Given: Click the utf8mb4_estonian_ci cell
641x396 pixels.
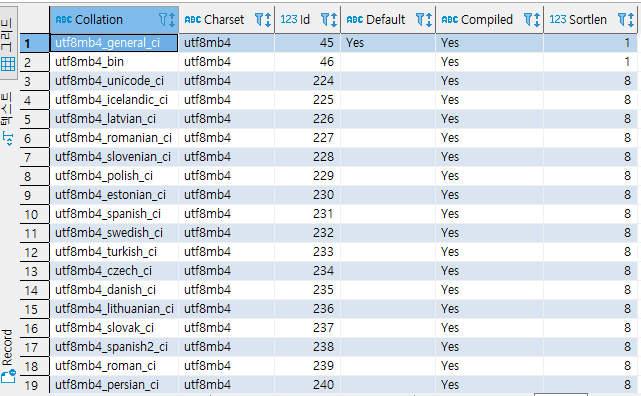Looking at the screenshot, I should coord(114,195).
